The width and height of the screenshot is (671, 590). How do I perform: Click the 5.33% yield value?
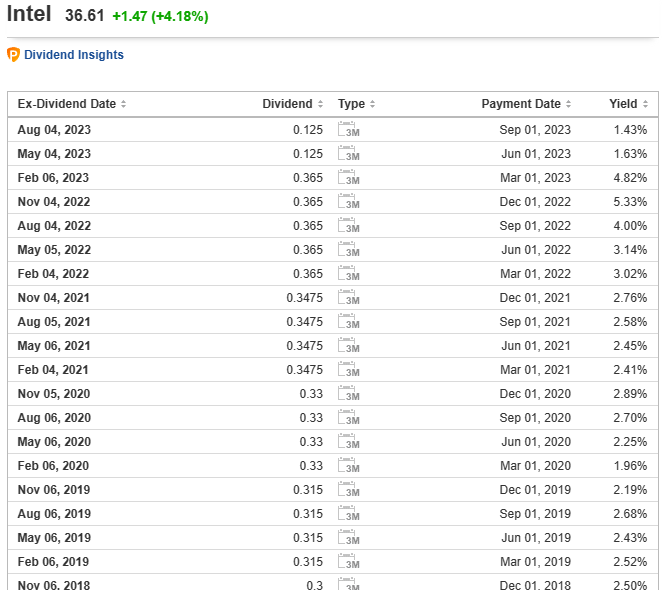click(x=630, y=202)
